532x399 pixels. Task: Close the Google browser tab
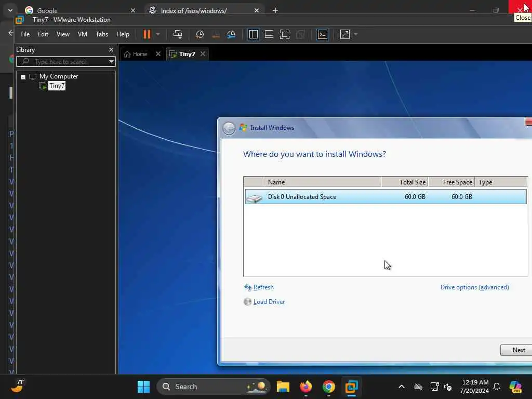click(133, 10)
